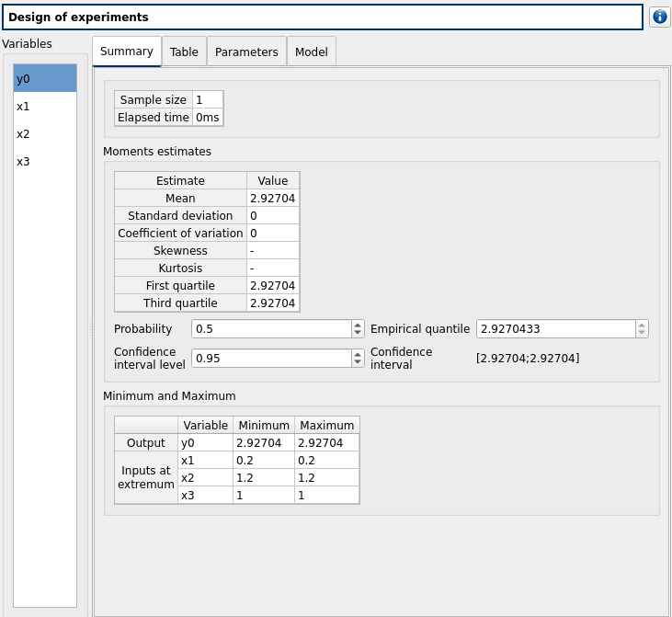Increase Confidence interval level with up arrow

[x=358, y=354]
